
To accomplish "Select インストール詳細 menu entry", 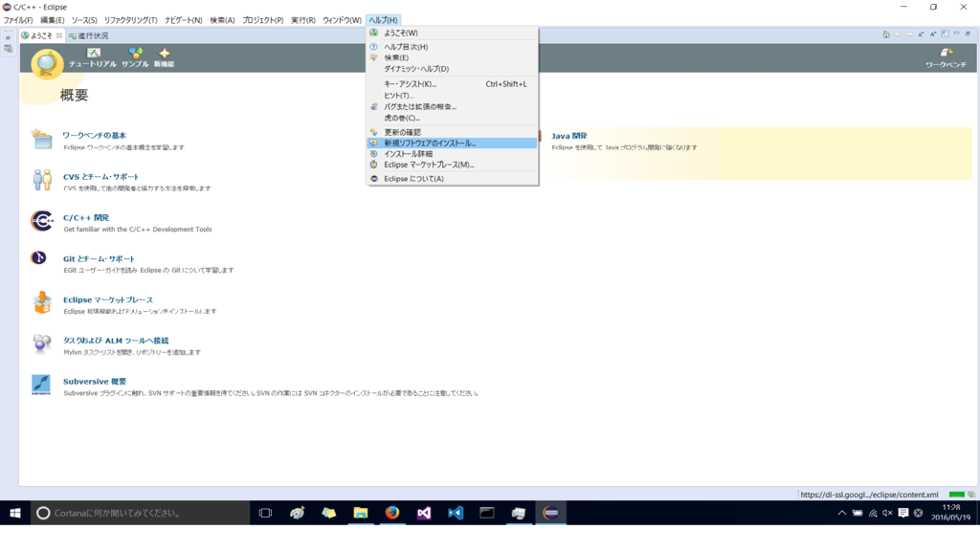I will pyautogui.click(x=452, y=154).
